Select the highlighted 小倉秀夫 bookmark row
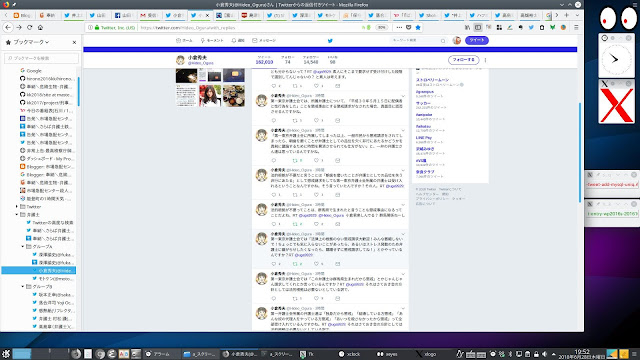This screenshot has height=360, width=640. point(39,270)
